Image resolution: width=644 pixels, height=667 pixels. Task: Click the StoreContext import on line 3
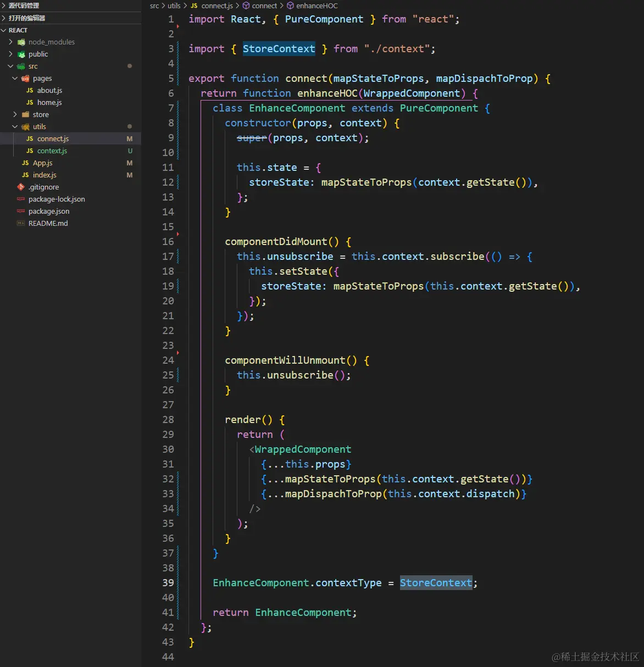tap(279, 48)
